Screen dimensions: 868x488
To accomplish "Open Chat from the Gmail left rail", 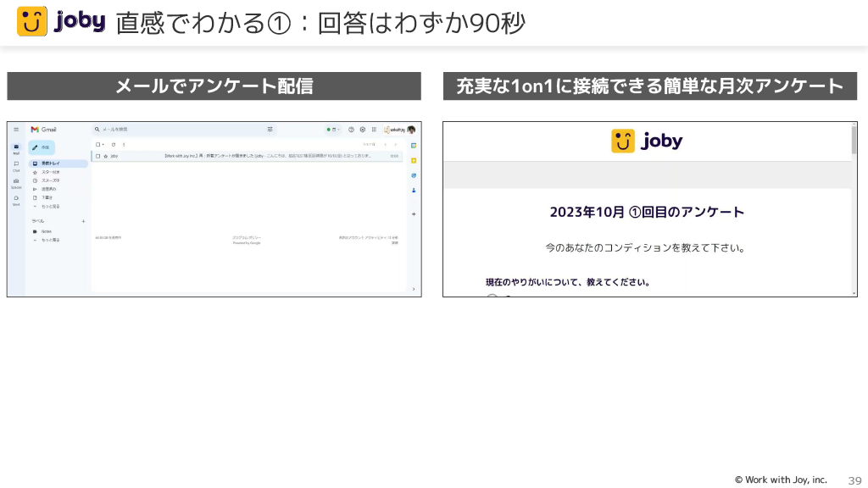I will coord(16,164).
